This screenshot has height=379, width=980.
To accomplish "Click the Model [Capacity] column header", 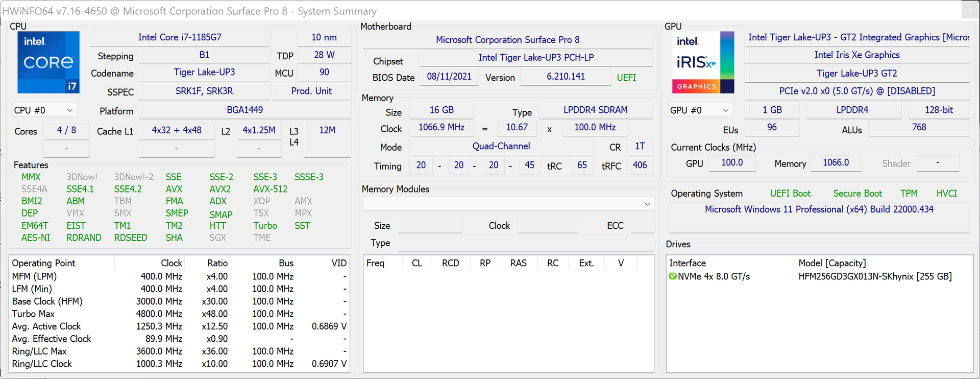I will tap(832, 263).
